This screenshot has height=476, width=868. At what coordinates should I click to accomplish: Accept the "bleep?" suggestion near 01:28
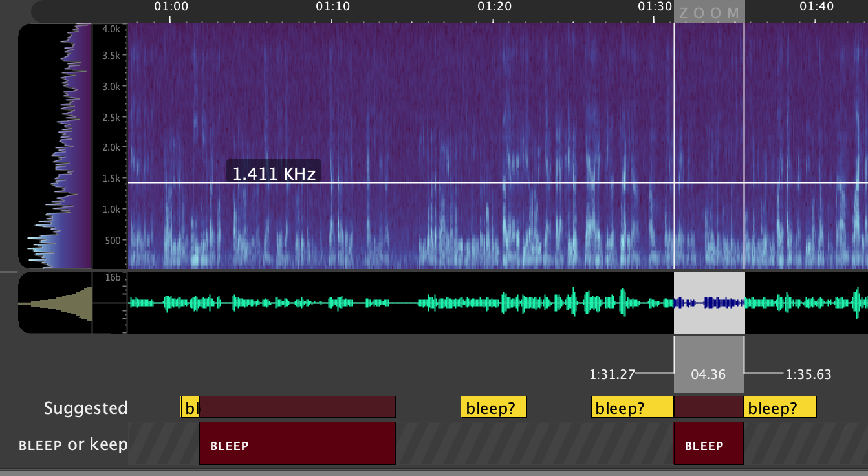pyautogui.click(x=631, y=407)
